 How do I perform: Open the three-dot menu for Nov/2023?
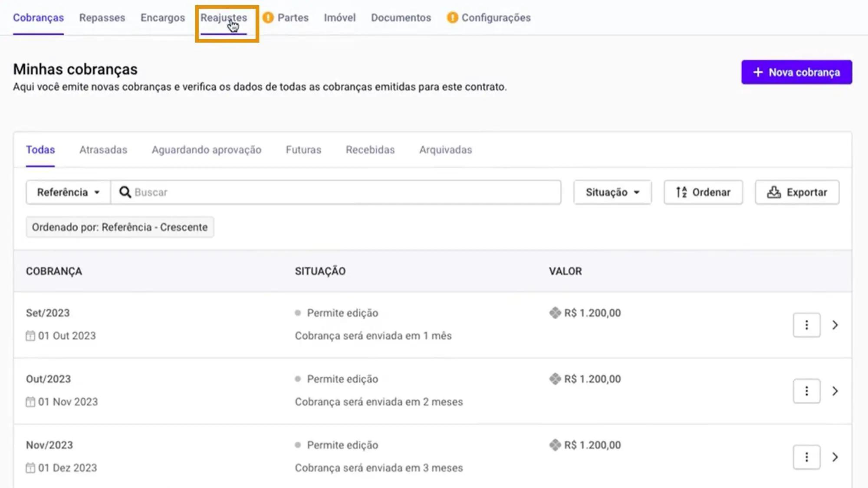(806, 457)
